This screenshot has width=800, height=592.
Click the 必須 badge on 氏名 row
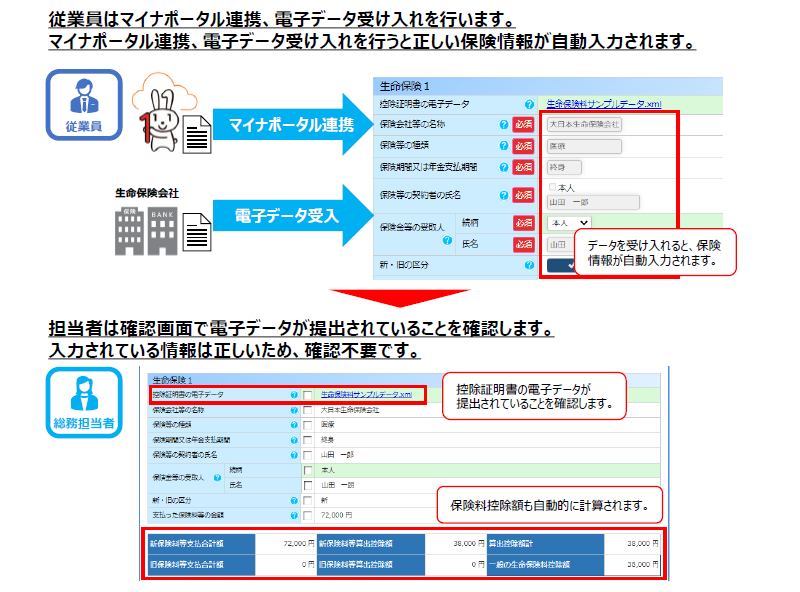523,244
